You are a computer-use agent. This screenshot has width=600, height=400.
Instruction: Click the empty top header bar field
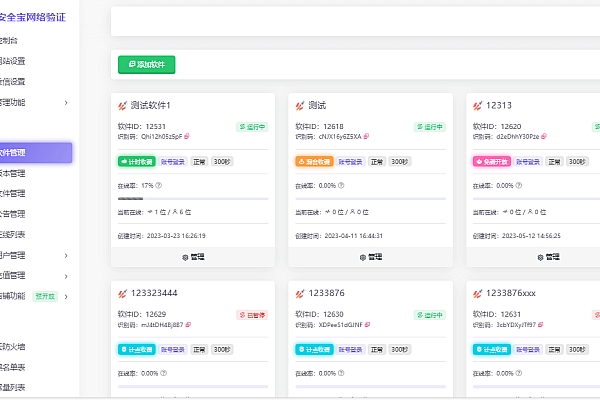pos(355,21)
